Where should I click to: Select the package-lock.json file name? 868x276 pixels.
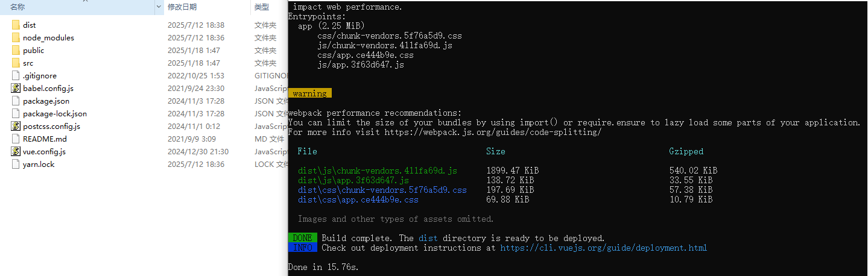pyautogui.click(x=54, y=114)
